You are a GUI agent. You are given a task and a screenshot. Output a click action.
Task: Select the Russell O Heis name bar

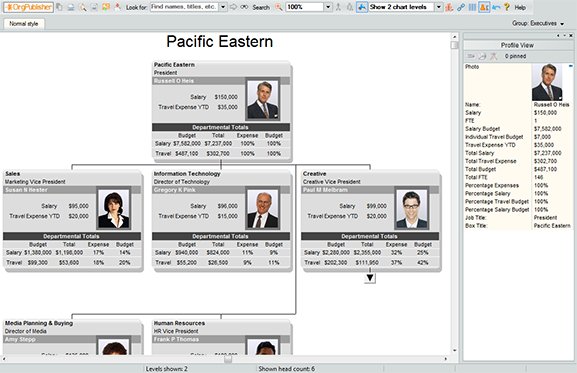[199, 81]
